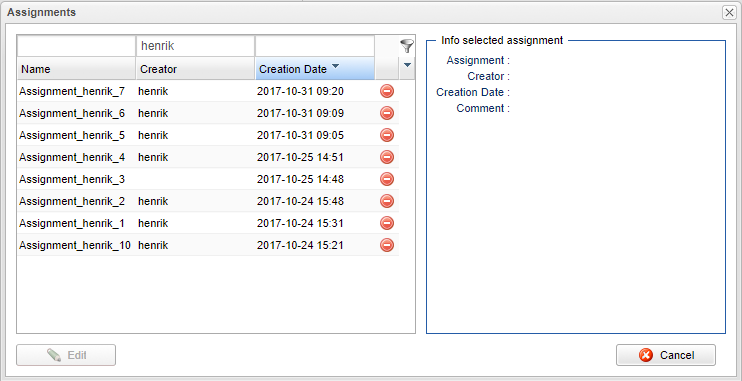Screen dimensions: 742x381
Task: Delete Assignment_henrik_1 using the minus icon
Action: [387, 223]
